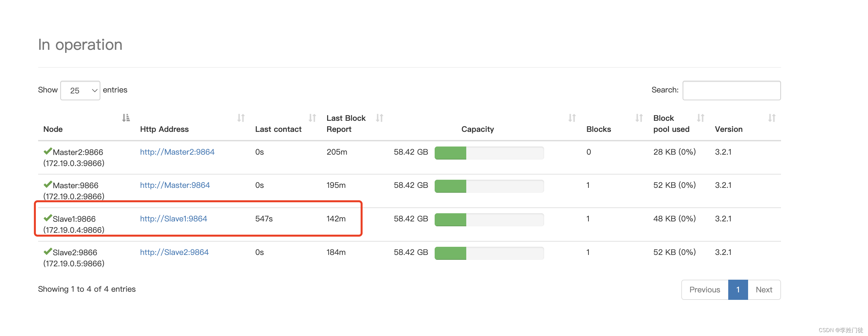Select the Slave2:9866 node name
Image resolution: width=868 pixels, height=336 pixels.
tap(75, 253)
